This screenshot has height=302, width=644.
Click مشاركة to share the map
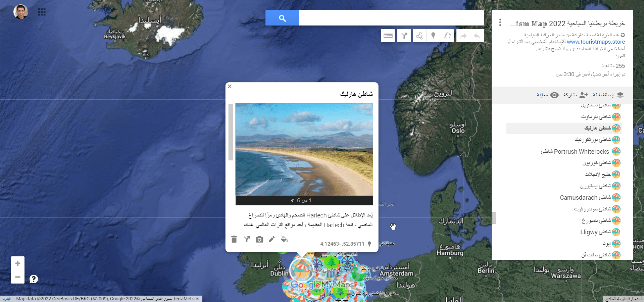point(576,95)
